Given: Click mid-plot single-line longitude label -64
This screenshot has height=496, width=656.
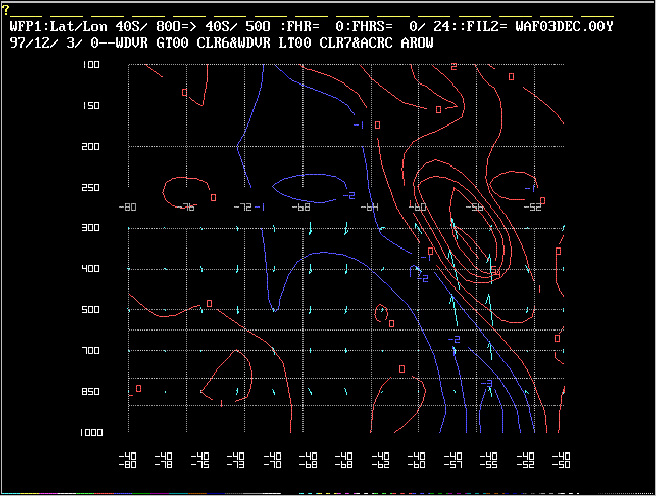Looking at the screenshot, I should coord(369,207).
